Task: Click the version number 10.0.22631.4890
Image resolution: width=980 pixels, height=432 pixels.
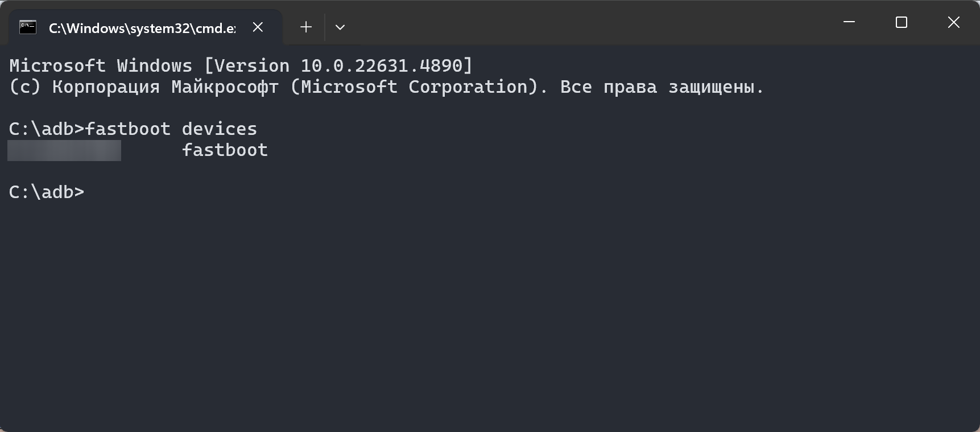Action: [382, 65]
